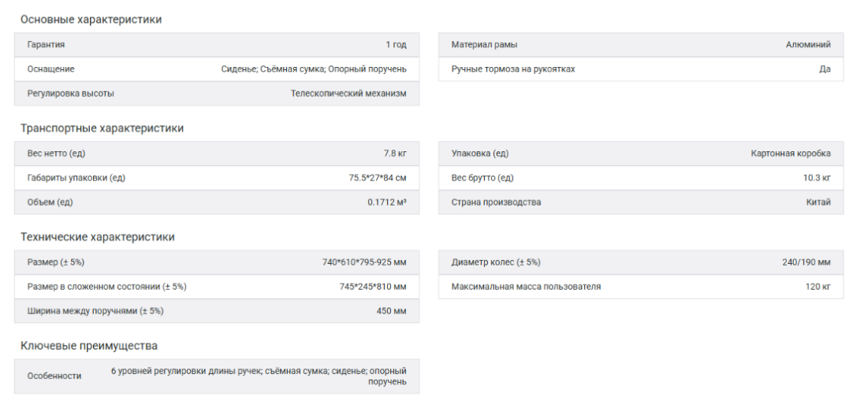Click the "120 кг" maximum user weight value
This screenshot has width=868, height=419.
click(818, 287)
